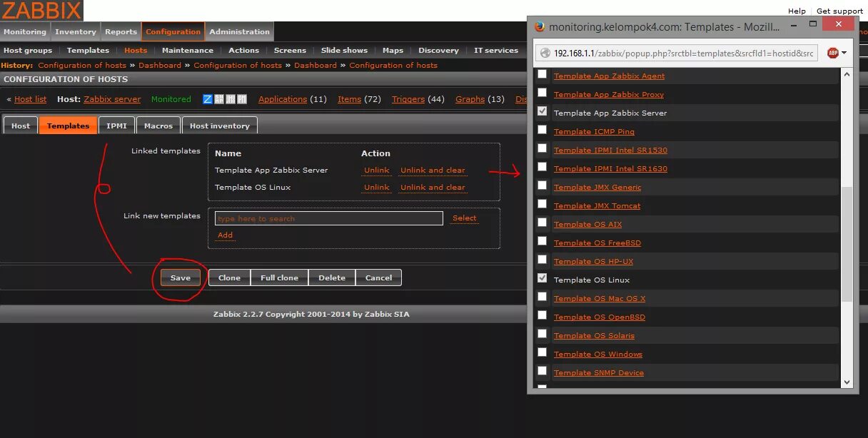The width and height of the screenshot is (868, 438).
Task: Unlink Template App Zabbix Server
Action: click(377, 170)
